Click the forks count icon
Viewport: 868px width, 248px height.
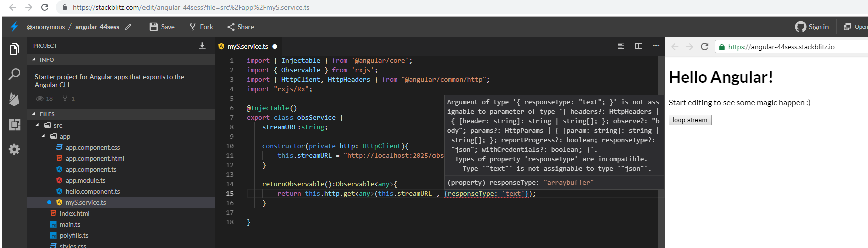65,99
